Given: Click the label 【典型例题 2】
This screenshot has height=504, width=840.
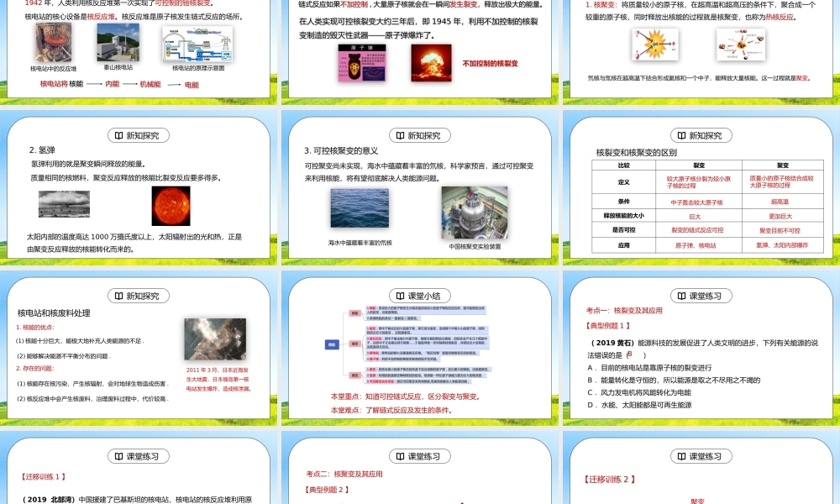Looking at the screenshot, I should 328,489.
